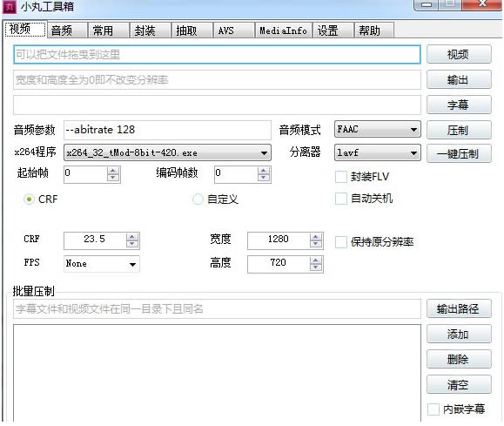Open the 常用 tab
Image resolution: width=504 pixels, height=426 pixels.
tap(109, 30)
